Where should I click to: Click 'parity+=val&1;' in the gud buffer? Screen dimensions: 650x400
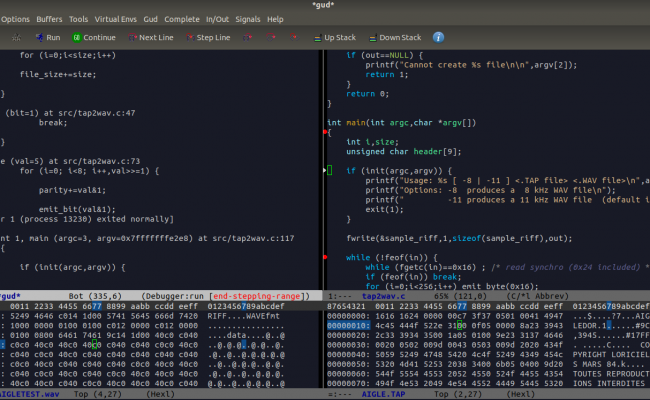(x=73, y=190)
